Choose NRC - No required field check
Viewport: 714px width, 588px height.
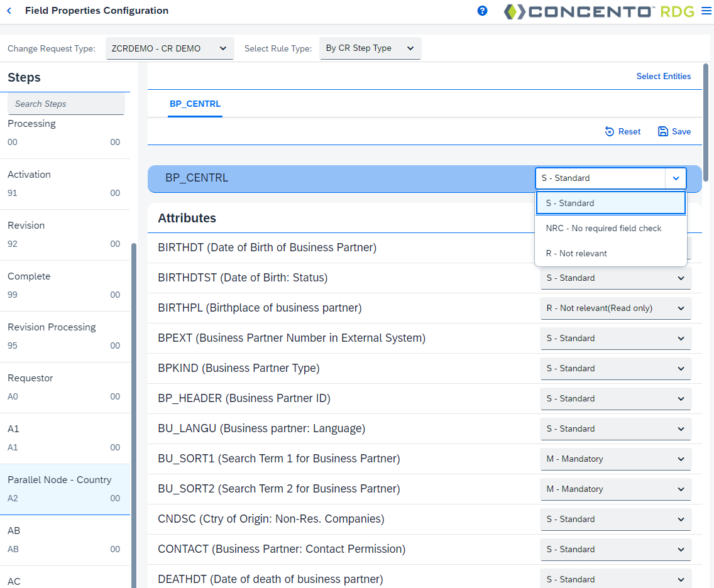[611, 229]
